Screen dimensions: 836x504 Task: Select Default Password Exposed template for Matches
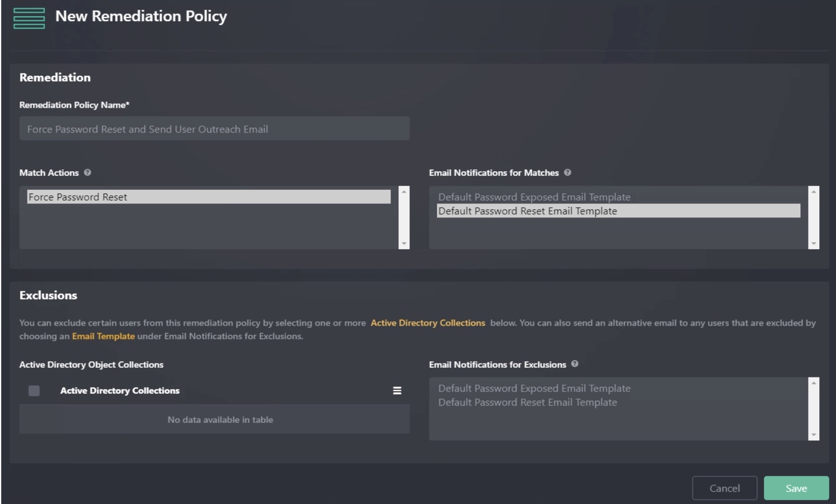click(x=618, y=197)
